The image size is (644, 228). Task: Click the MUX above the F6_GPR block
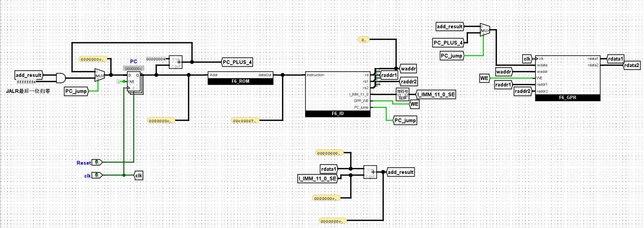[485, 30]
